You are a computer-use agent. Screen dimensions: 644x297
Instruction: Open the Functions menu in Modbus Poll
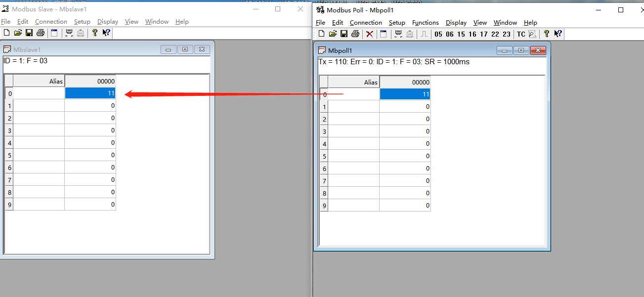[x=425, y=23]
